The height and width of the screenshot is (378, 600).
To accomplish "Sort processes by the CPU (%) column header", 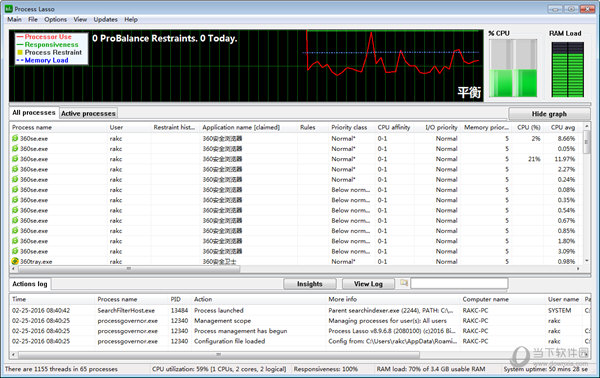I will point(528,127).
